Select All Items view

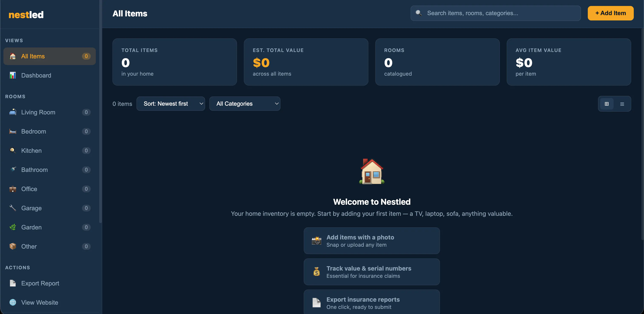coord(49,56)
